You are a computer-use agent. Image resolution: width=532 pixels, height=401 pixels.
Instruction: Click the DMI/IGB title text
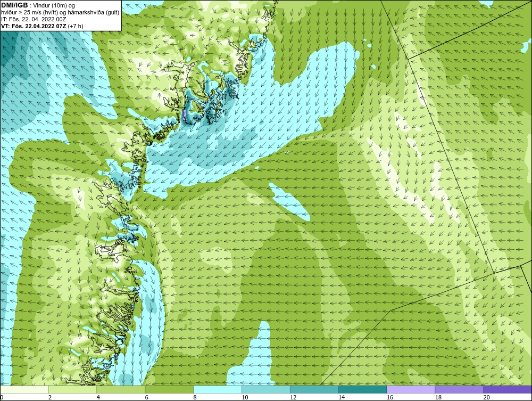[x=14, y=5]
